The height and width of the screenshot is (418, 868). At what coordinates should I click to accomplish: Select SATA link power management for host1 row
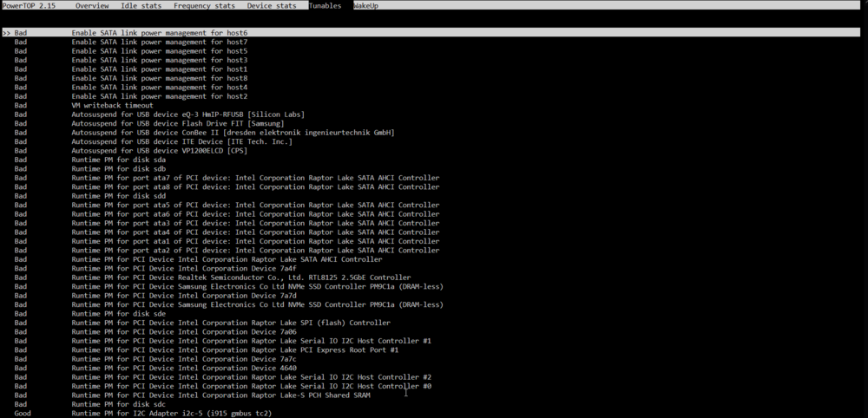[x=131, y=69]
